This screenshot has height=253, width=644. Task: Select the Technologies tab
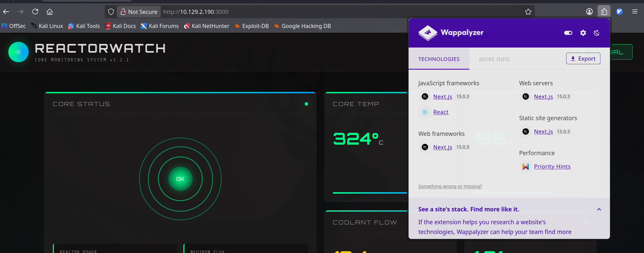[x=439, y=59]
